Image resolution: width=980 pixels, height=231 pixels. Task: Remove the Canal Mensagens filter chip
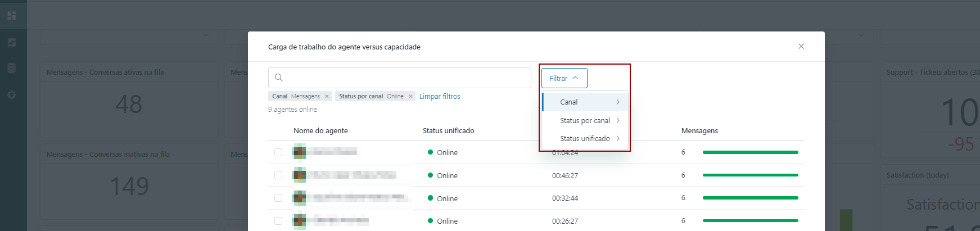[327, 97]
